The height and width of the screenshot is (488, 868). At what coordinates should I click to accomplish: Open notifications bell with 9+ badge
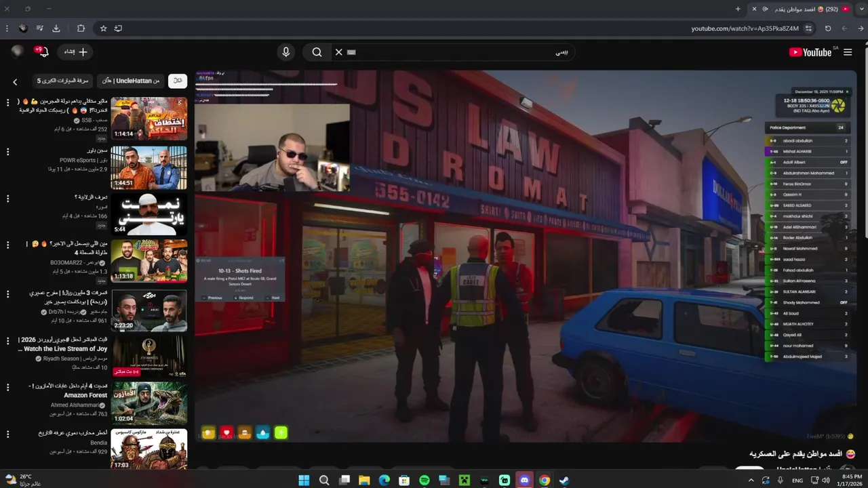pyautogui.click(x=42, y=52)
